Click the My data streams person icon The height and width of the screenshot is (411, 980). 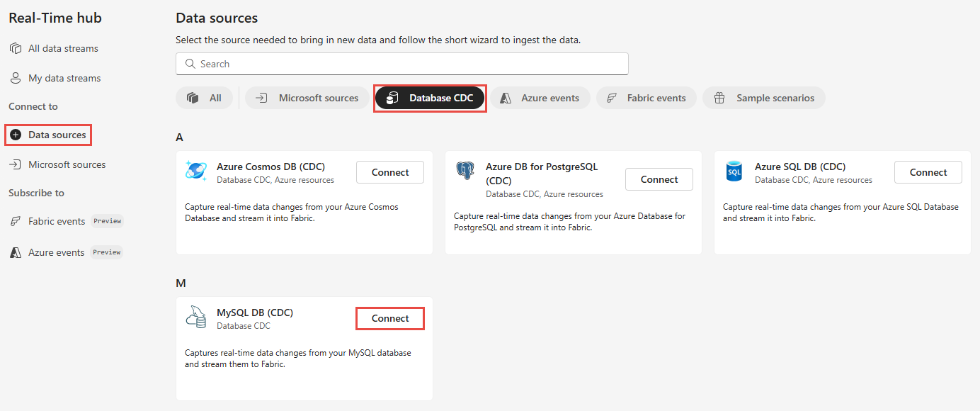click(16, 78)
